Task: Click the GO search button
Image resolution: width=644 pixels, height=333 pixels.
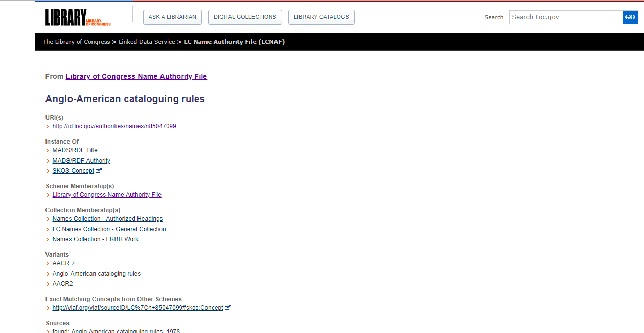Action: point(630,17)
